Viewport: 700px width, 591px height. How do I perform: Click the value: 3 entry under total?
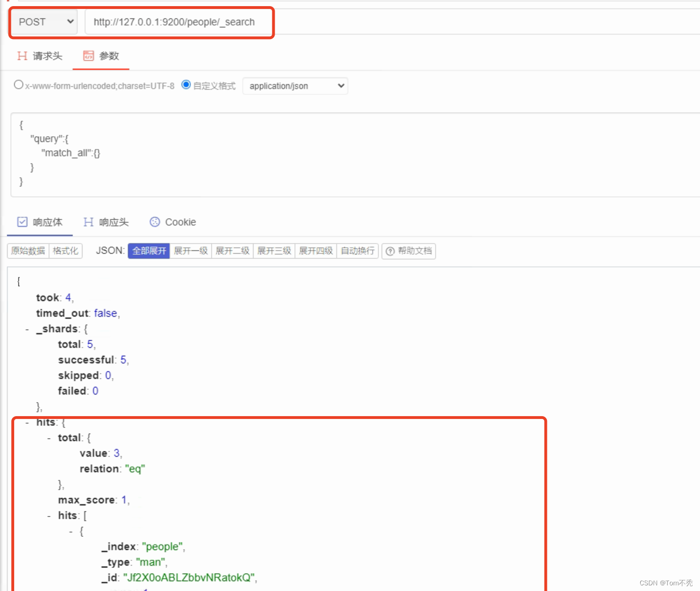pos(101,453)
